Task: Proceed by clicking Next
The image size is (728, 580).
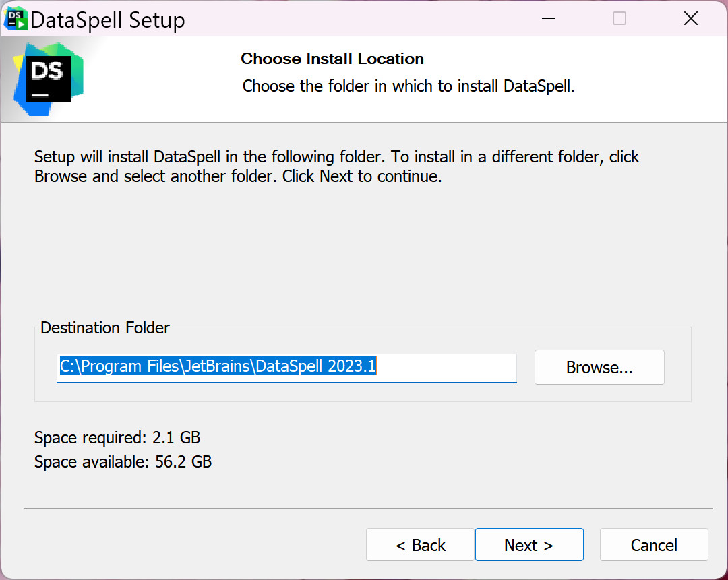Action: (529, 544)
